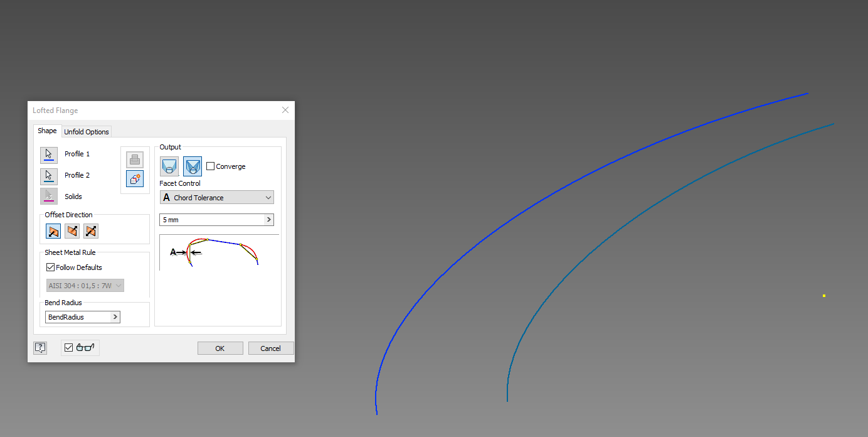Uncheck the Follow Defaults checkbox
The width and height of the screenshot is (868, 437).
pos(51,267)
